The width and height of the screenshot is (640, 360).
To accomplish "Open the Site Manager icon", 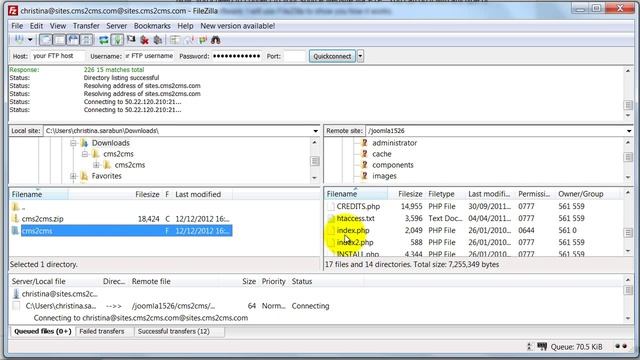I will 19,40.
